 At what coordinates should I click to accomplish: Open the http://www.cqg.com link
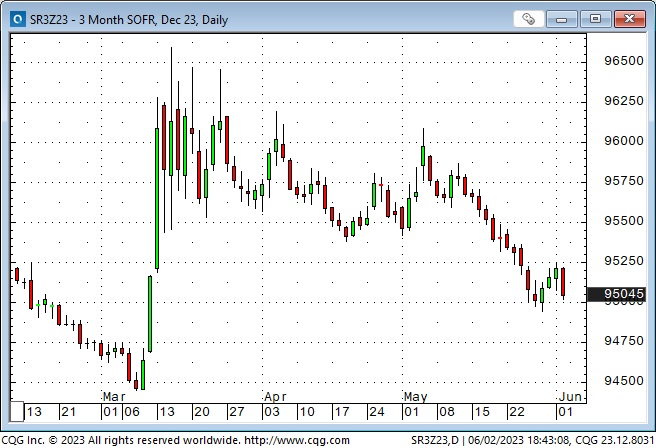point(297,440)
